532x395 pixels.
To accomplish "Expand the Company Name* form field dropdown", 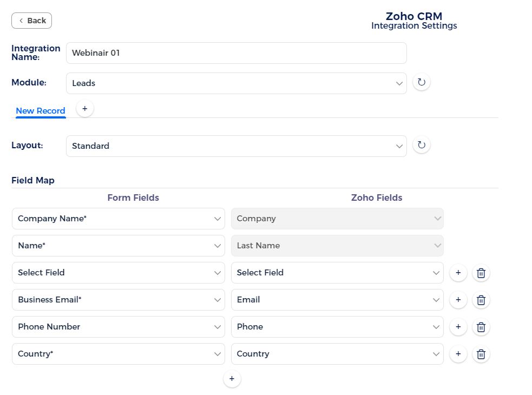I will click(x=119, y=219).
